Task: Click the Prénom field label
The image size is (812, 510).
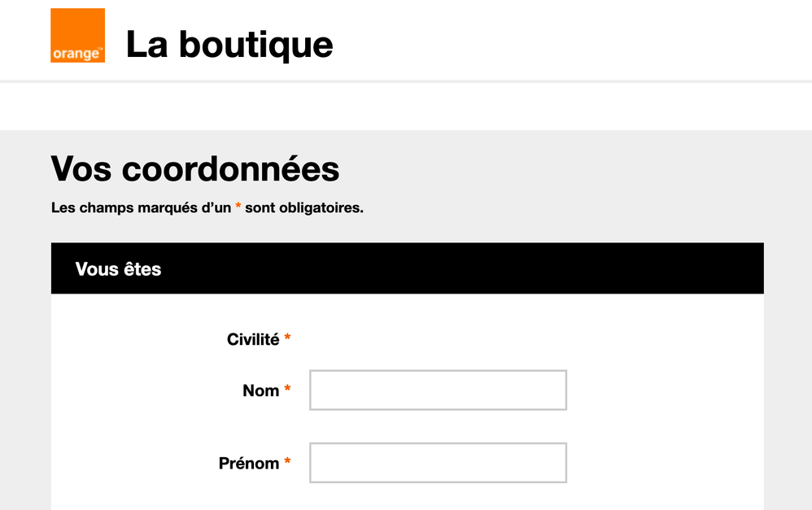Action: click(248, 463)
